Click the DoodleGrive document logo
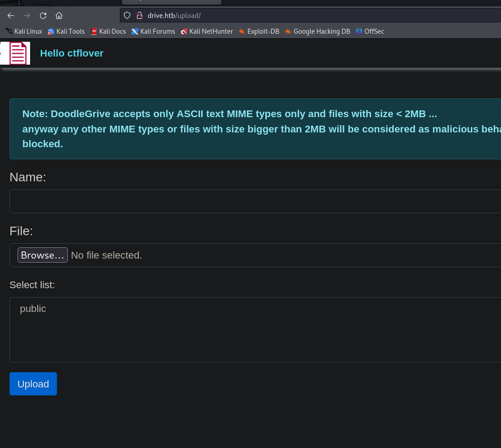501x448 pixels. point(18,53)
